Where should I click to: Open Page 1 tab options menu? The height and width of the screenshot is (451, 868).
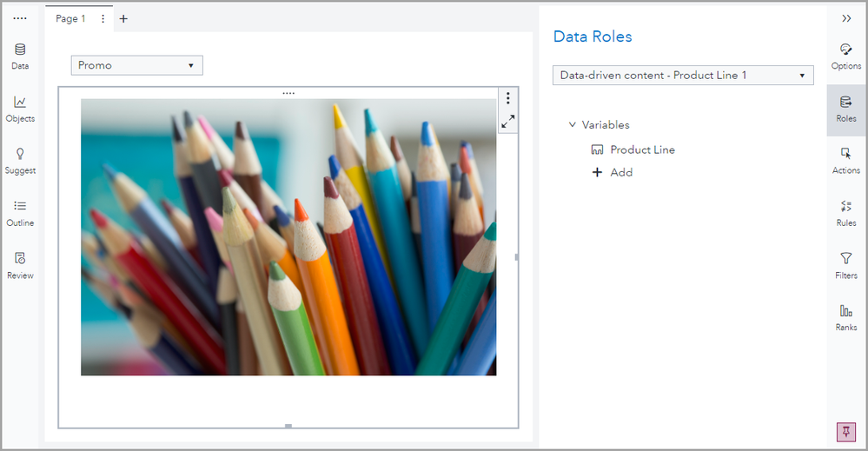click(x=103, y=19)
